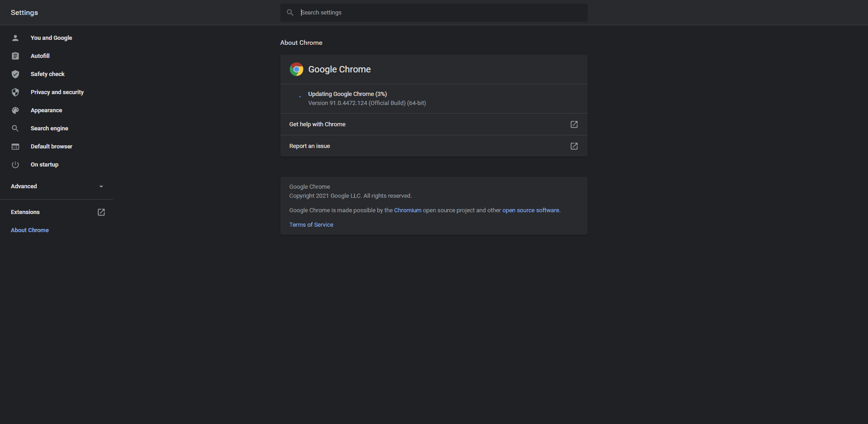868x424 pixels.
Task: Click the Search engine magnifier icon in sidebar
Action: 15,129
